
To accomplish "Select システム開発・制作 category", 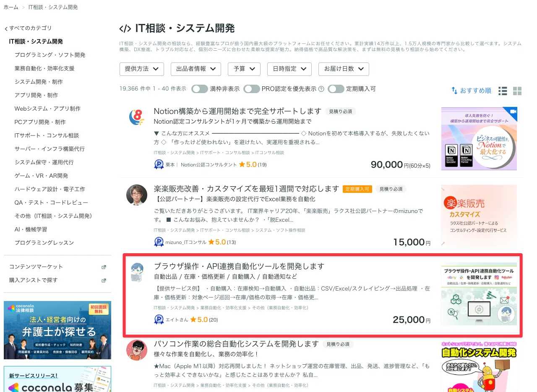I will (39, 82).
